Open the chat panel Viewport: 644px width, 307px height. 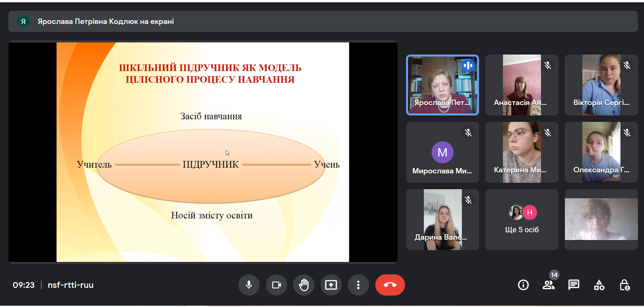coord(574,285)
